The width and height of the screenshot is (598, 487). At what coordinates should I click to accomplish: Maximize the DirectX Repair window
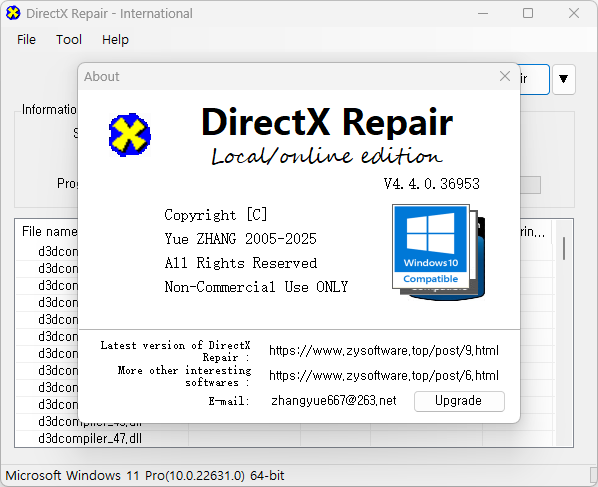[x=528, y=13]
